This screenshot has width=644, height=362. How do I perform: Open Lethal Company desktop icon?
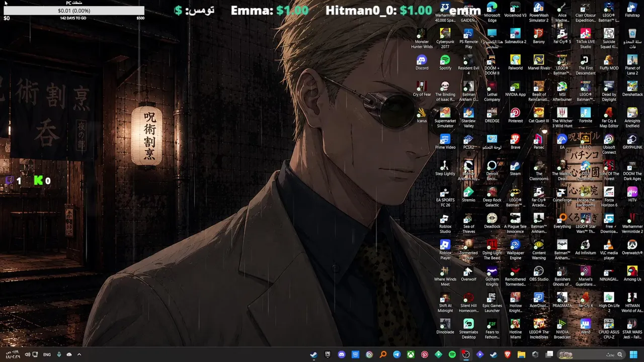492,92
